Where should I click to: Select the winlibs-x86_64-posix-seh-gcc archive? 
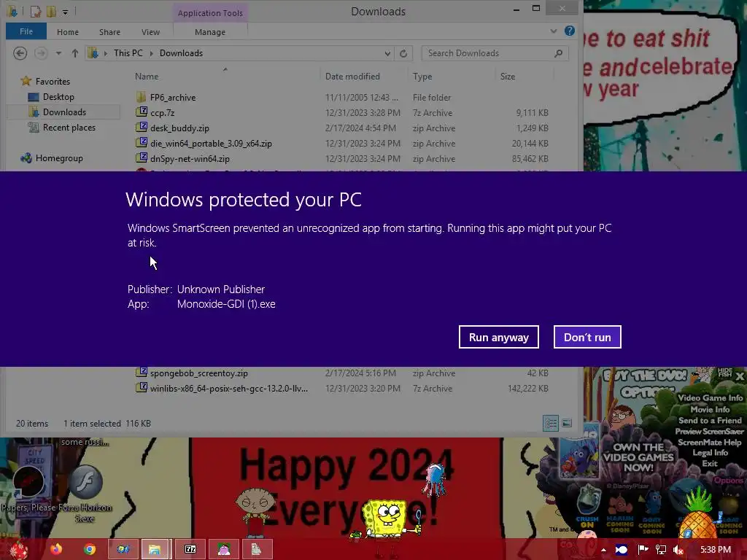(x=228, y=389)
